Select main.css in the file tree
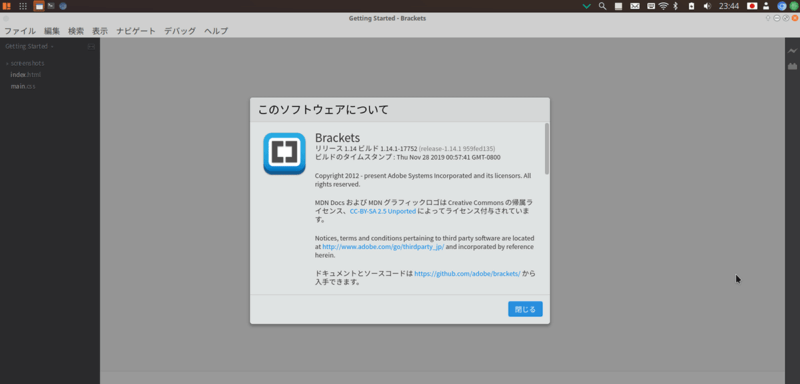This screenshot has height=384, width=800. (23, 87)
